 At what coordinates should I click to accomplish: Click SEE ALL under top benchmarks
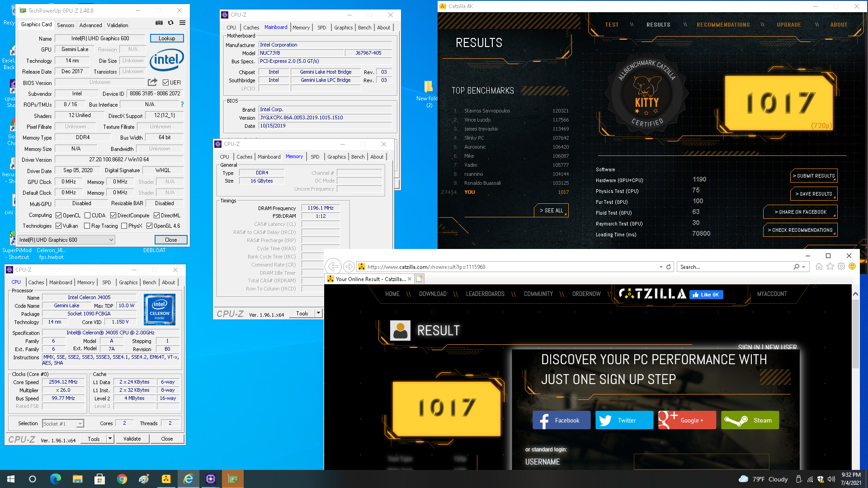pos(551,211)
